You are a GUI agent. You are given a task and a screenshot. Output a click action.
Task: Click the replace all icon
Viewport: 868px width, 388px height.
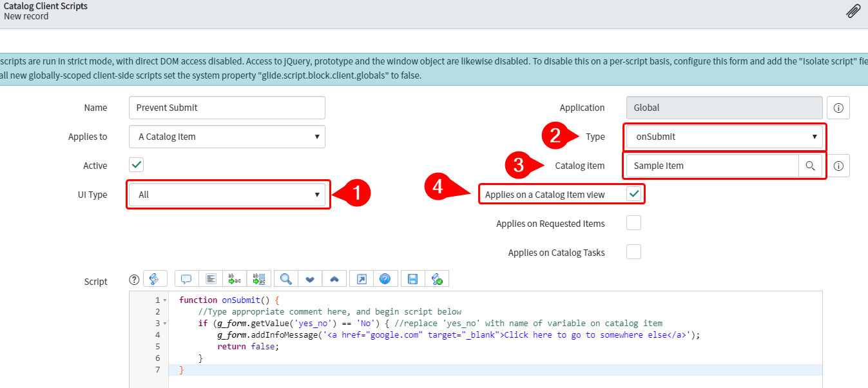point(258,279)
